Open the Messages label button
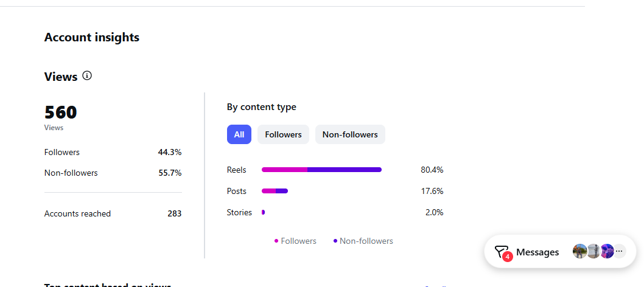Image resolution: width=644 pixels, height=287 pixels. (x=537, y=252)
